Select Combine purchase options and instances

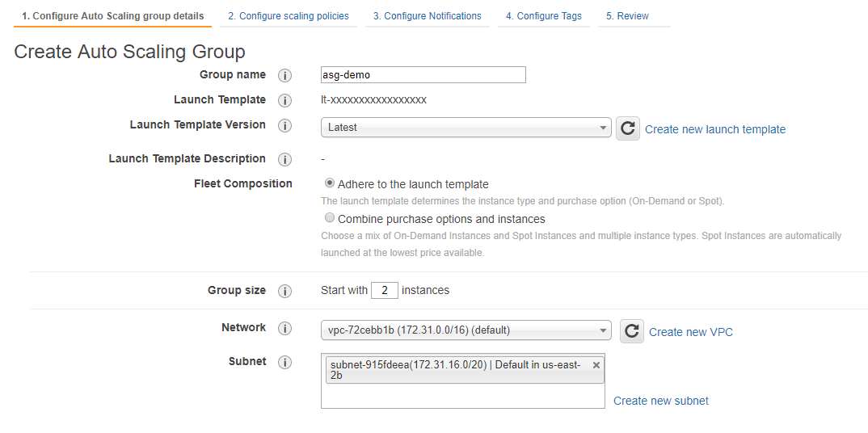click(330, 218)
